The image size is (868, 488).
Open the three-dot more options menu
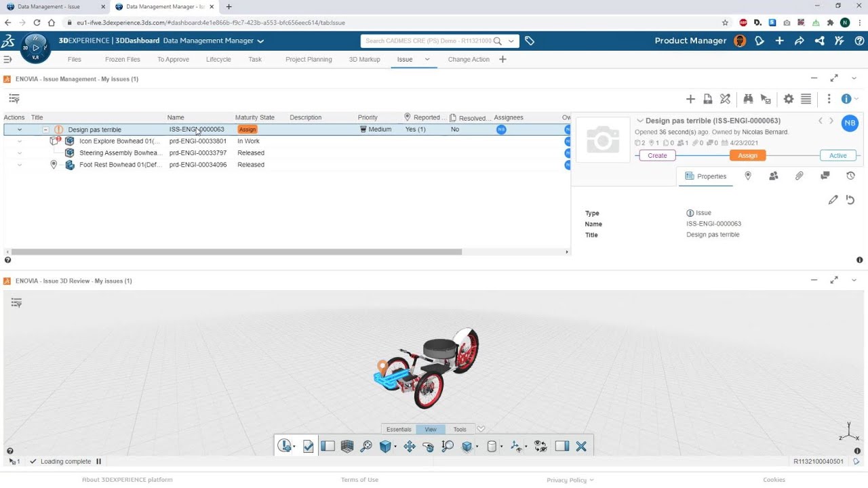click(829, 99)
